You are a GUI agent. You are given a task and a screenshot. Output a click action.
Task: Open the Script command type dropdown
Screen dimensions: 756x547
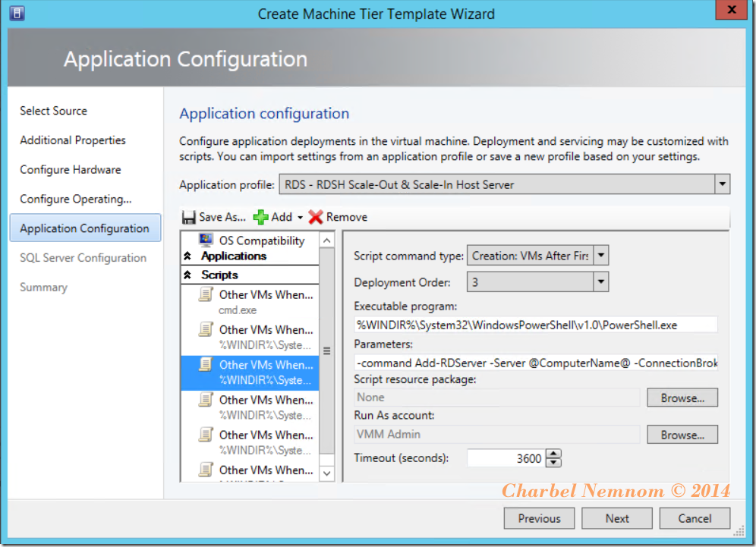coord(600,256)
